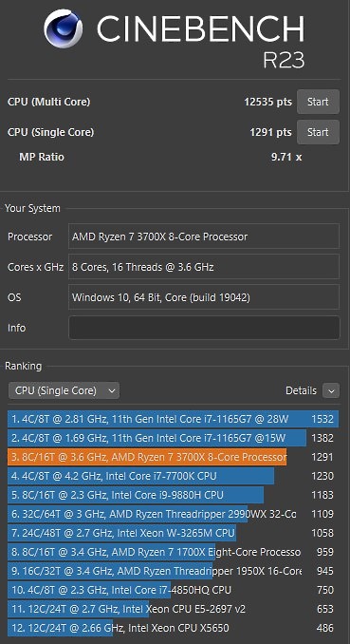
Task: Click the CPU (Multi Core) label
Action: (48, 102)
